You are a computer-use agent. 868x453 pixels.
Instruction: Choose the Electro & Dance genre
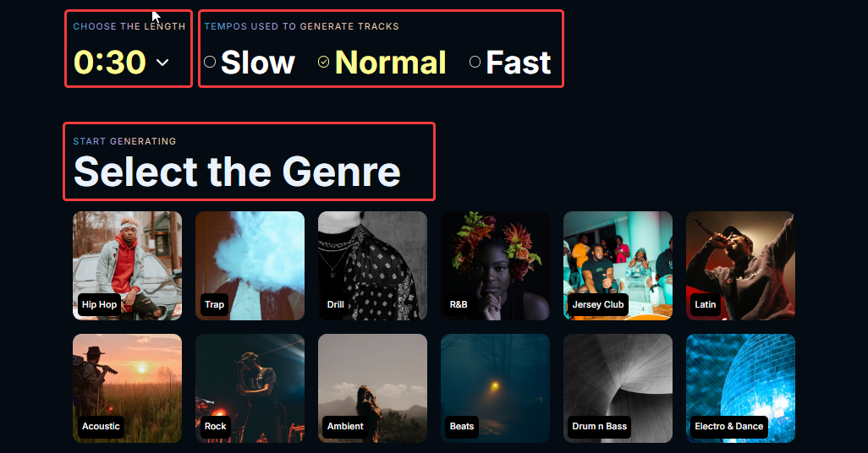741,388
